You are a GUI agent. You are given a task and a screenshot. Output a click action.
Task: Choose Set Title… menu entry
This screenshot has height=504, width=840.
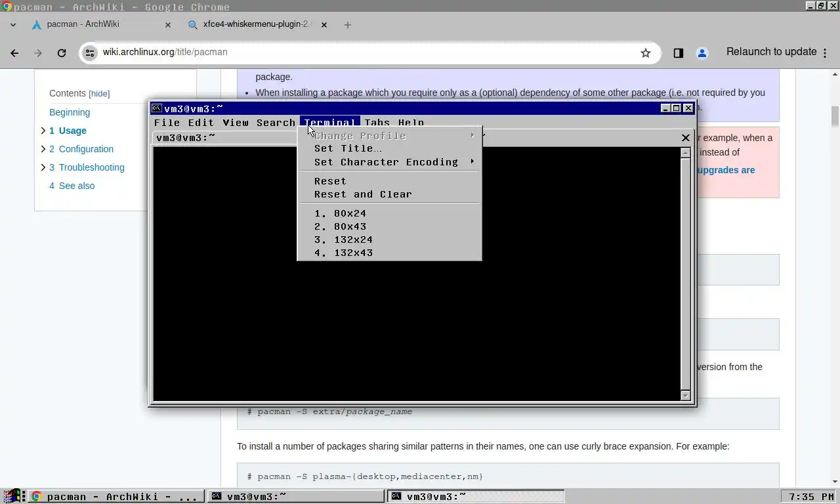389,148
